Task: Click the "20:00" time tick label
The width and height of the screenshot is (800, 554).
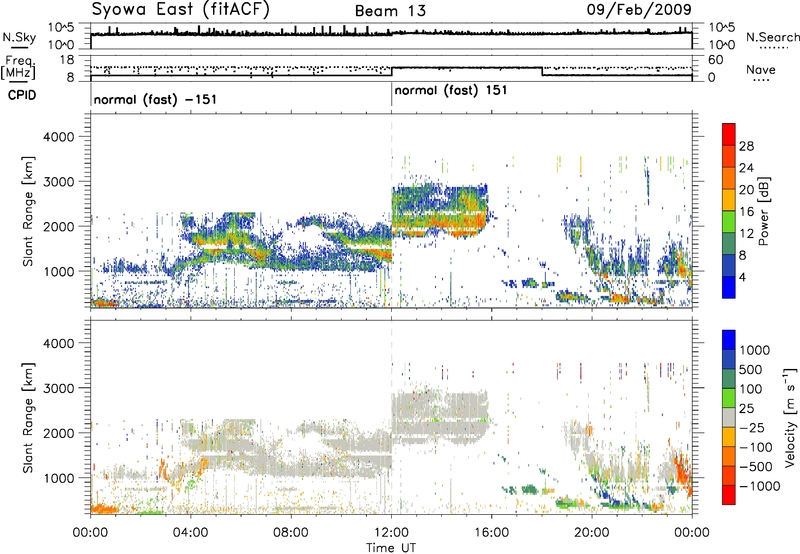Action: point(591,533)
